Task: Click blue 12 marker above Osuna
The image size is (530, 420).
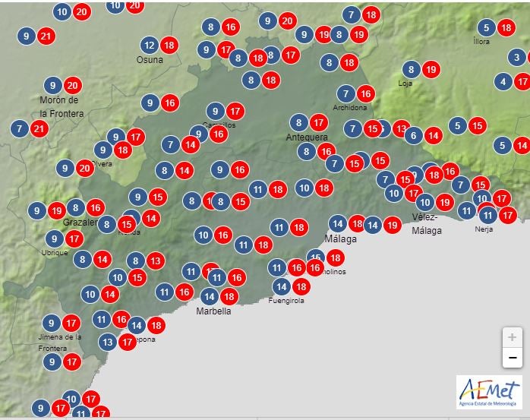Action: point(150,45)
